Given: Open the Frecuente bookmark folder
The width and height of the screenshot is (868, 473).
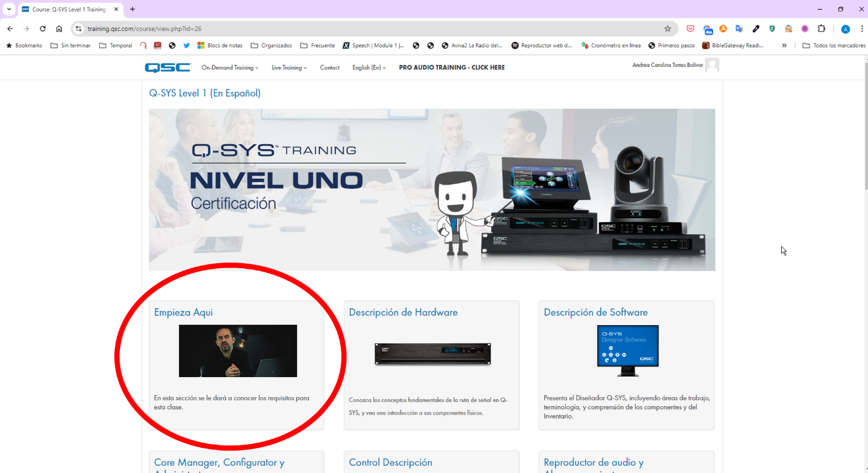Looking at the screenshot, I should (318, 46).
